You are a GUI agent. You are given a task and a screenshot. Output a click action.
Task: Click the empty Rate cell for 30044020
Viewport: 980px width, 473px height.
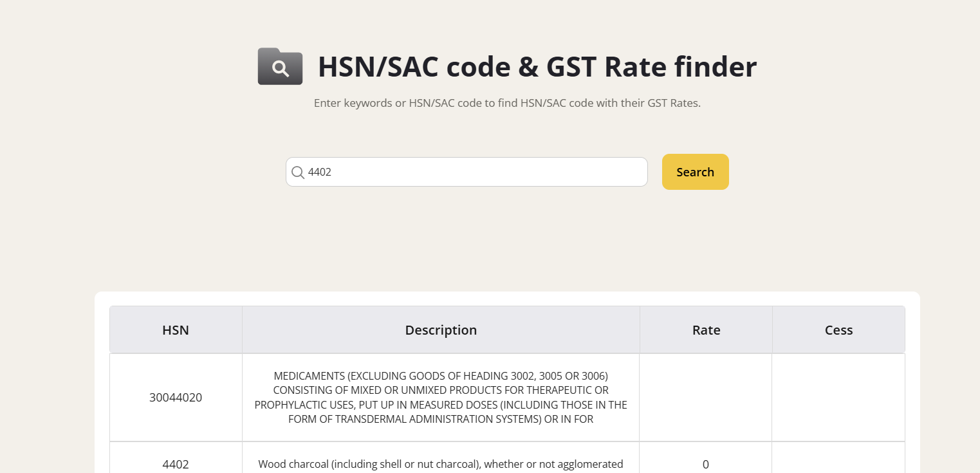pyautogui.click(x=706, y=398)
